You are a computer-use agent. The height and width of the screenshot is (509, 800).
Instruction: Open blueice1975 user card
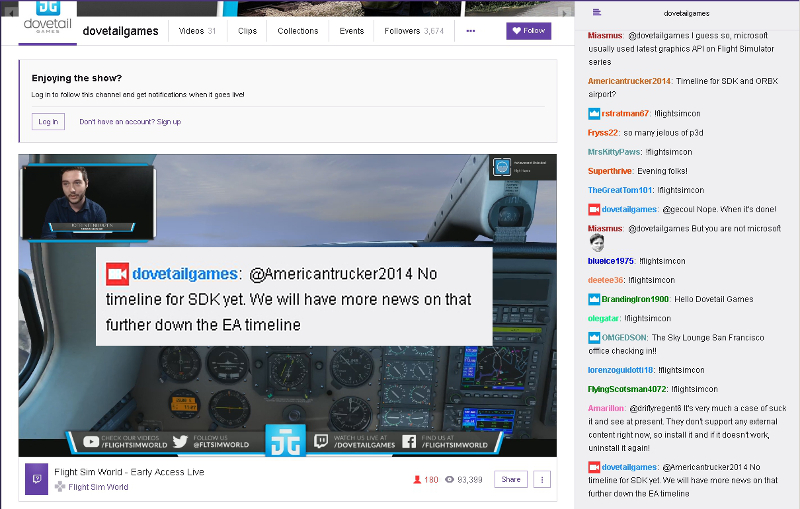(x=611, y=261)
